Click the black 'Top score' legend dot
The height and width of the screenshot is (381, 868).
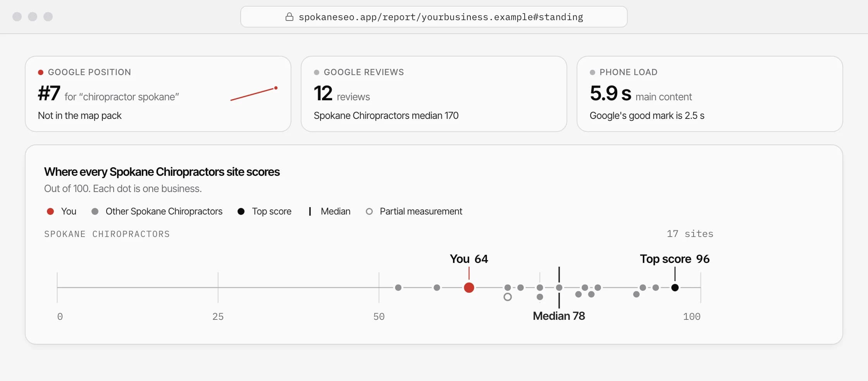point(241,211)
